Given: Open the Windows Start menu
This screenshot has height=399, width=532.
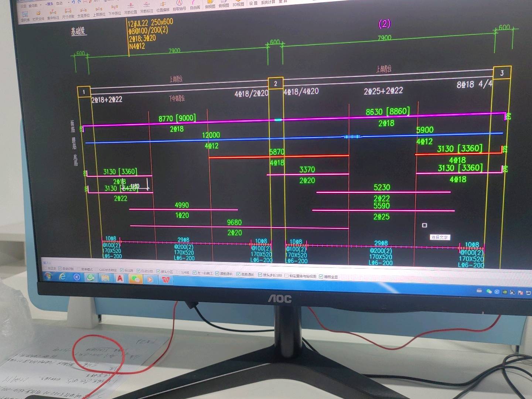Looking at the screenshot, I should tap(48, 276).
